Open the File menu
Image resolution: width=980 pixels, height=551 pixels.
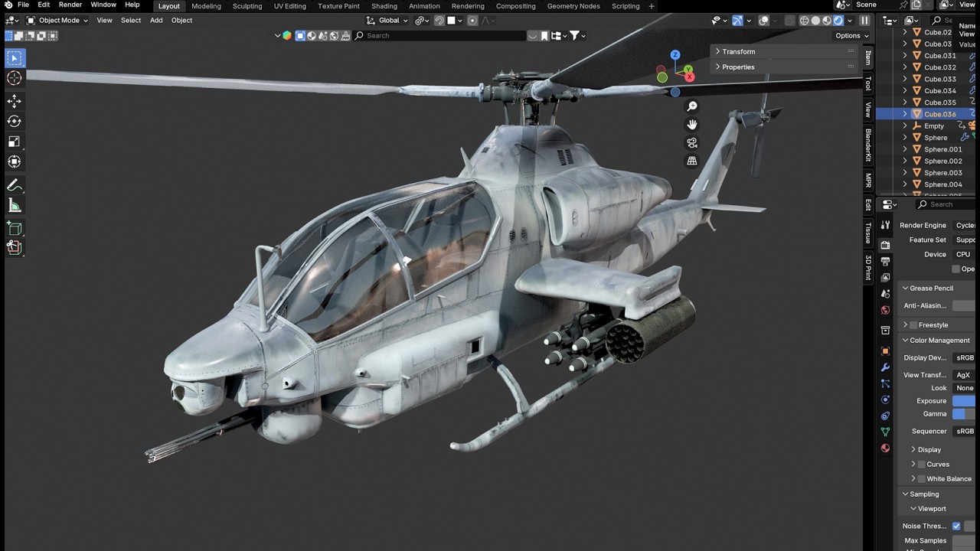23,5
